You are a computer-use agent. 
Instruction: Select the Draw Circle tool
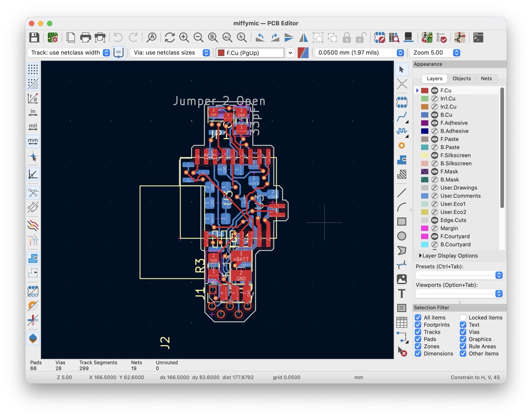click(401, 236)
